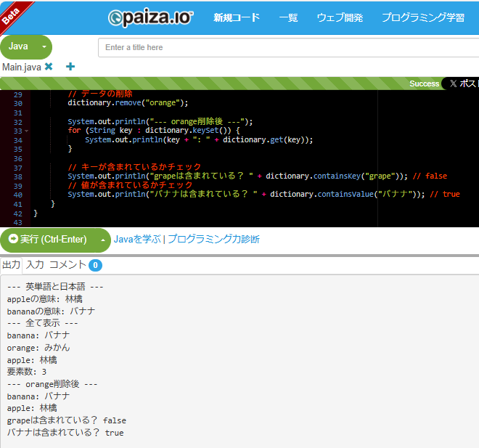Click the Beta ribbon badge
This screenshot has width=479, height=448.
coord(12,12)
